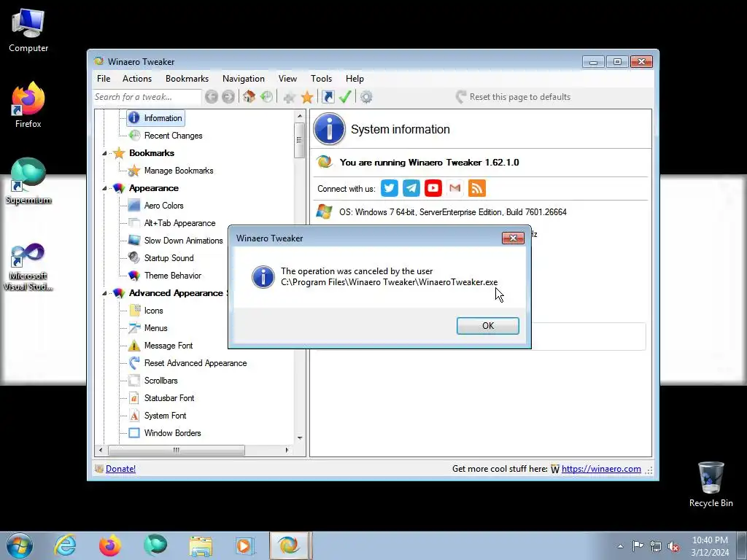Click the muted volume tray icon
The height and width of the screenshot is (560, 747).
(x=673, y=546)
